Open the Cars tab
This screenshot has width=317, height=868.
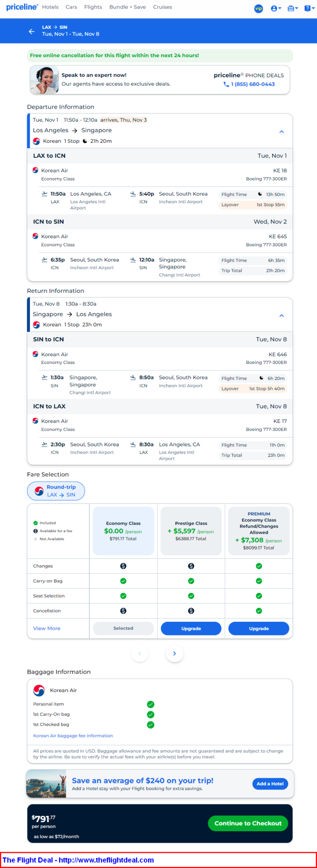point(71,7)
